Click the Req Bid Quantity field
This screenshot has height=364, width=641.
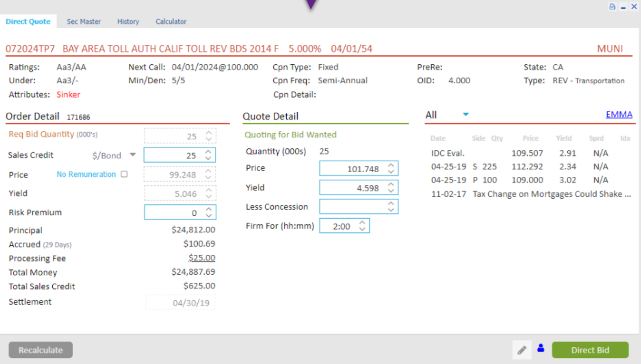pyautogui.click(x=180, y=136)
